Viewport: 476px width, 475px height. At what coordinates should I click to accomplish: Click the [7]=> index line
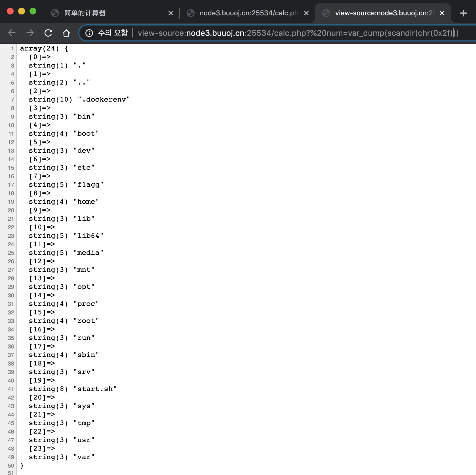(40, 176)
